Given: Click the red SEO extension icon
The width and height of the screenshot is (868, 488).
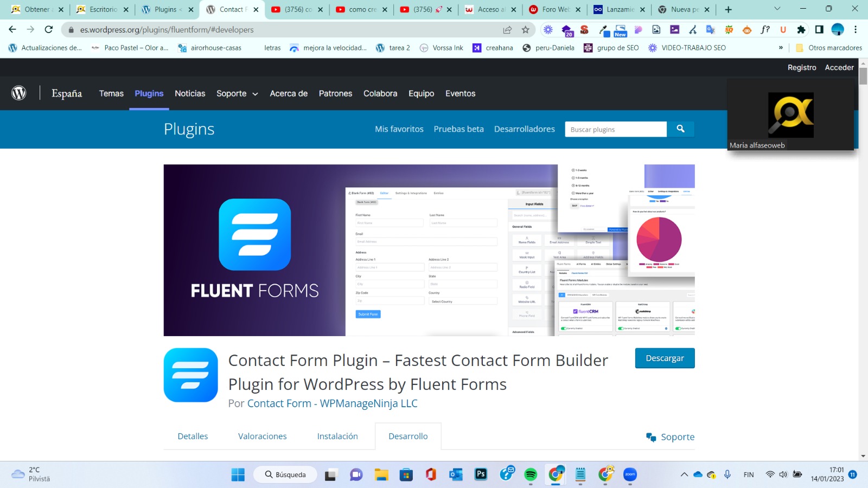Looking at the screenshot, I should tap(584, 30).
